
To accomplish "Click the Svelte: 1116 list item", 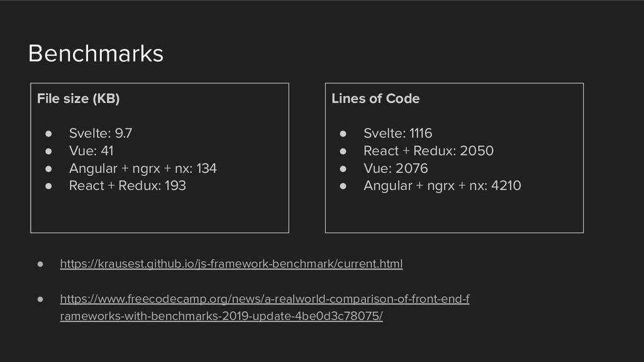I will [397, 133].
